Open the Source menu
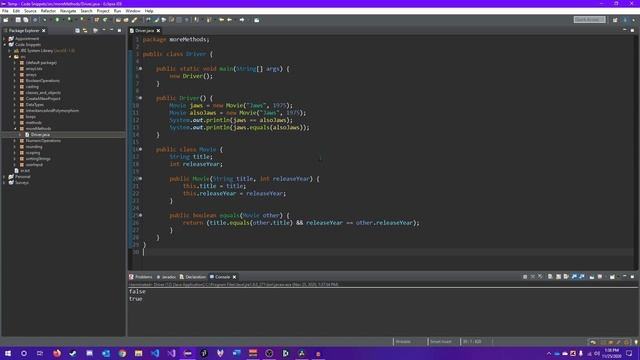The image size is (640, 360). (30, 11)
